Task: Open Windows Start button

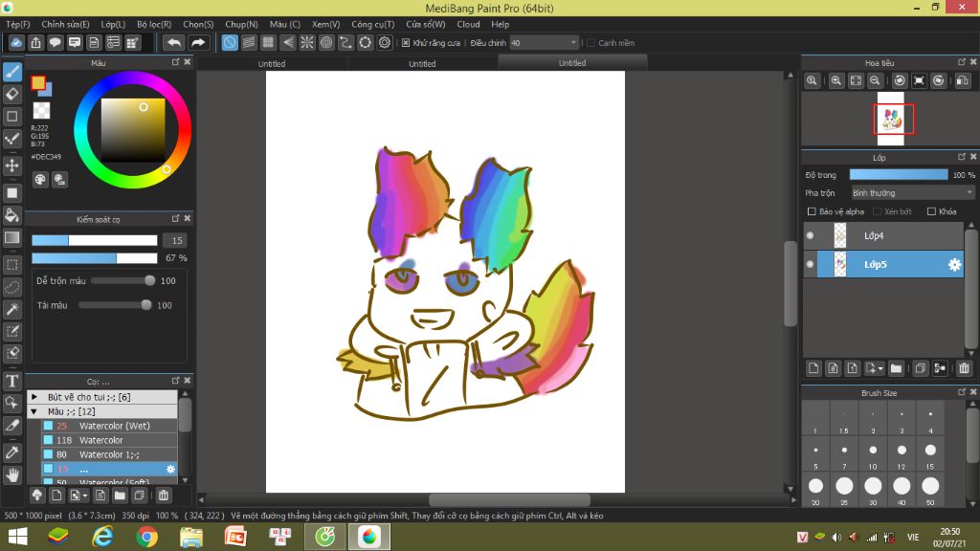Action: point(17,537)
